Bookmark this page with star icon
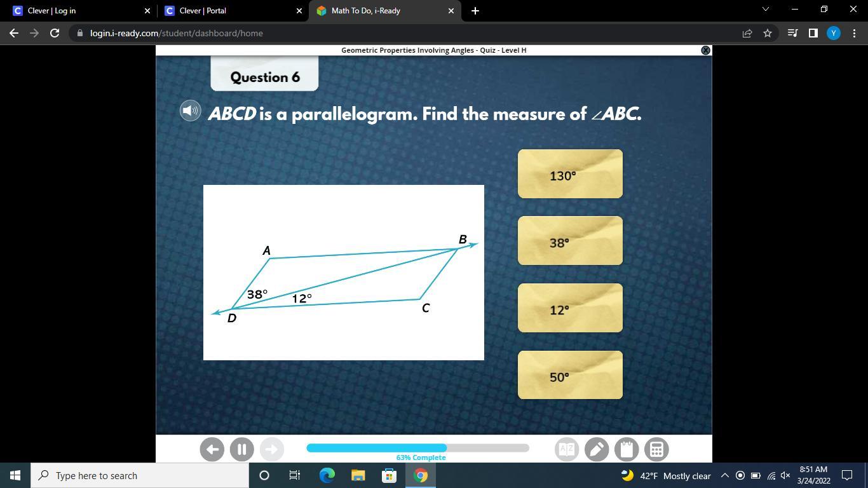 point(768,33)
